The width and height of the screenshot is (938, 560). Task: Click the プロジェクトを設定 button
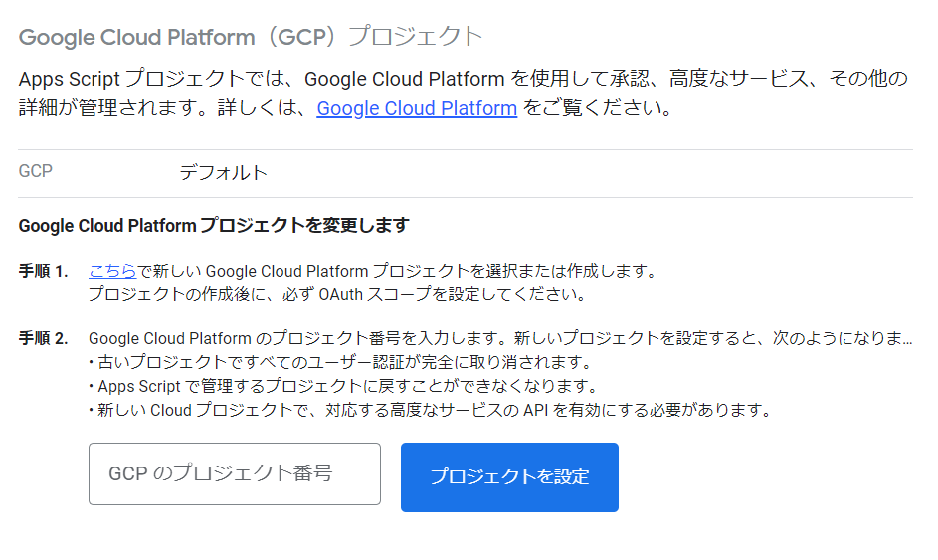tap(509, 477)
